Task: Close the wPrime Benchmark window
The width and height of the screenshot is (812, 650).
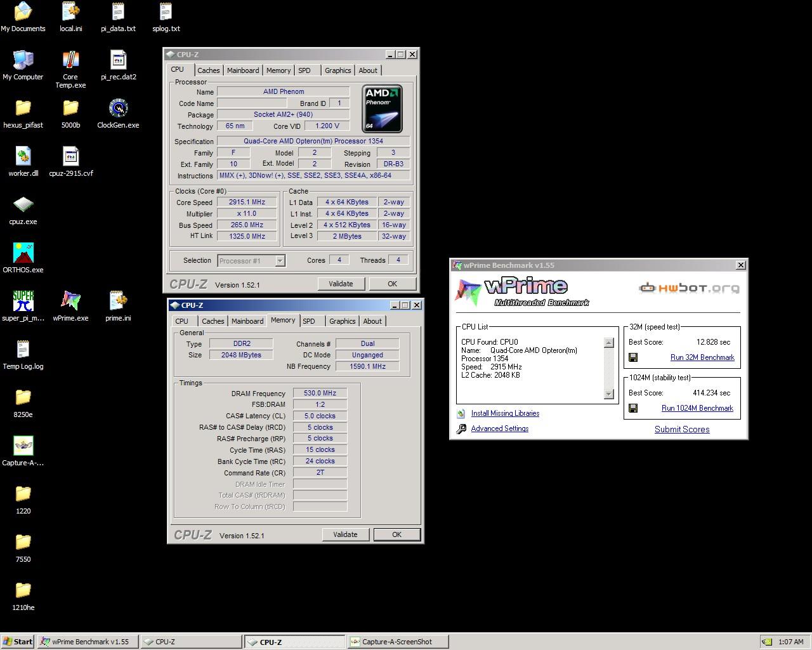Action: tap(740, 265)
